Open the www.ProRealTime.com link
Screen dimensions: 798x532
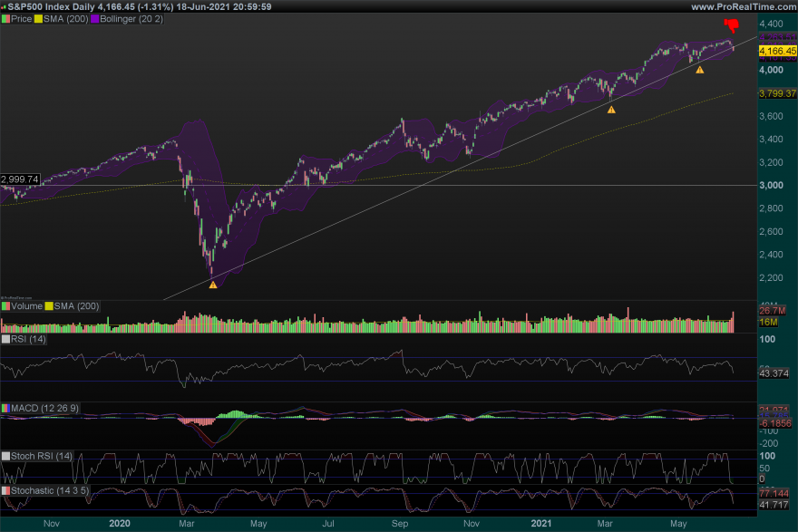click(x=744, y=6)
